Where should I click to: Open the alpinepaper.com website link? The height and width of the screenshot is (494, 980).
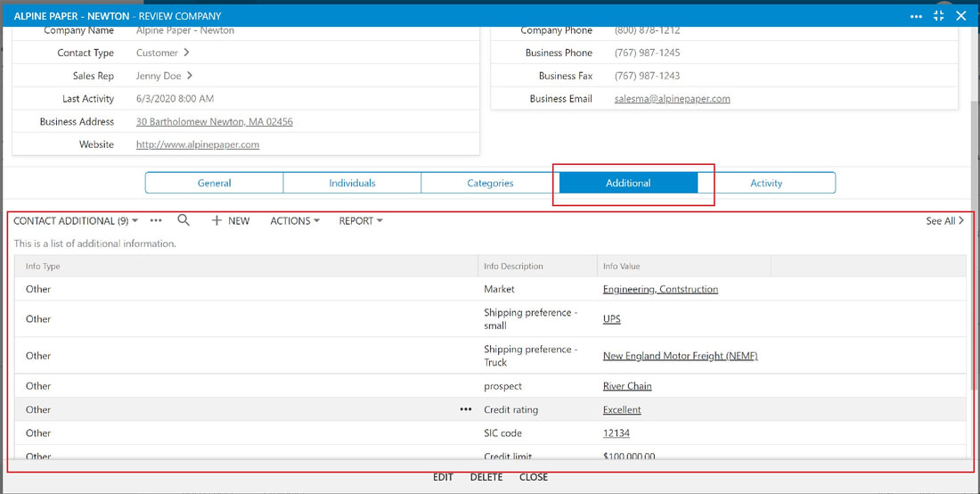[x=198, y=144]
